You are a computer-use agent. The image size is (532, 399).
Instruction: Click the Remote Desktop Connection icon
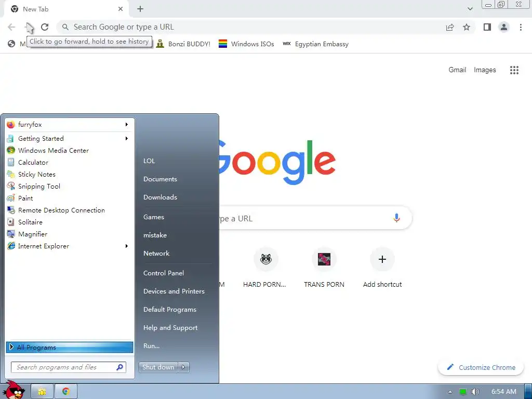[11, 210]
